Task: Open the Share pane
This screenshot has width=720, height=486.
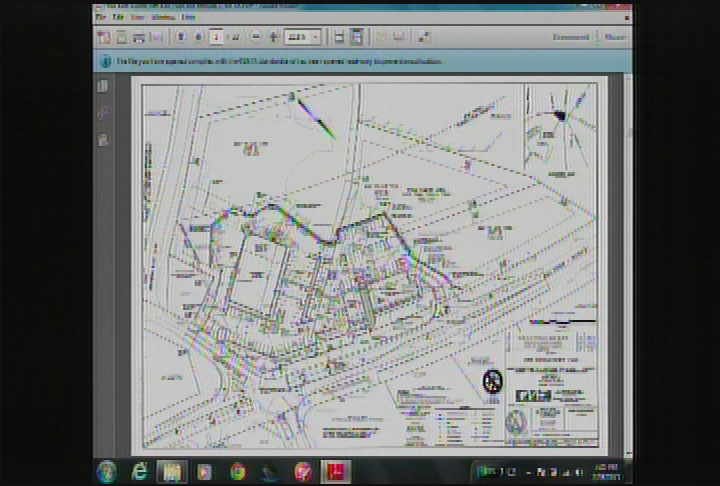Action: 614,37
